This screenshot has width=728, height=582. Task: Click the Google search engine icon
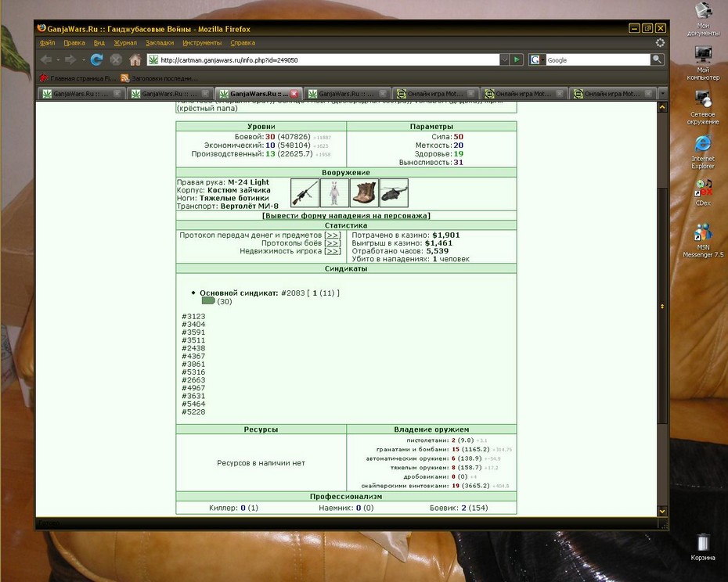pyautogui.click(x=535, y=60)
